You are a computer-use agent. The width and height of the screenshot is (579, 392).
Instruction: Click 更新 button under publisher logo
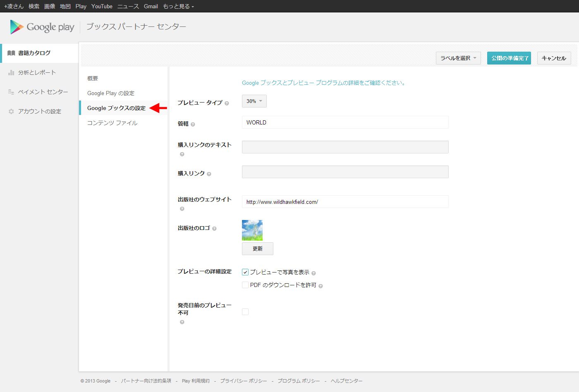(258, 249)
